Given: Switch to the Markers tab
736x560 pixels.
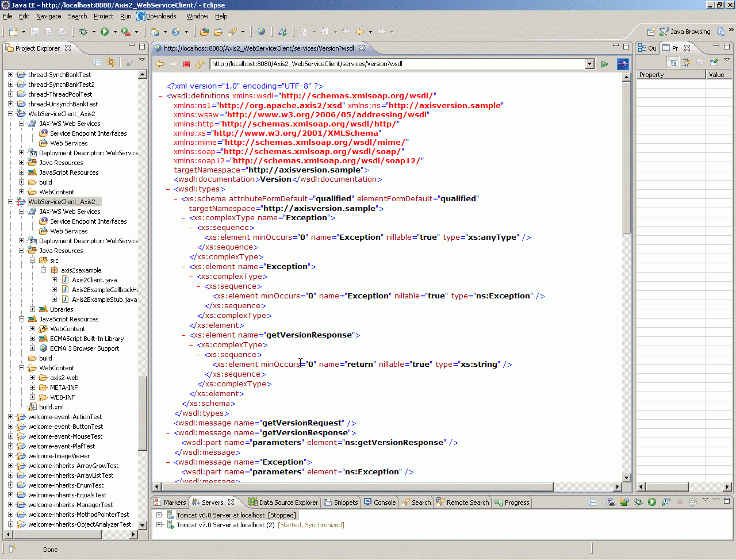Looking at the screenshot, I should point(170,503).
